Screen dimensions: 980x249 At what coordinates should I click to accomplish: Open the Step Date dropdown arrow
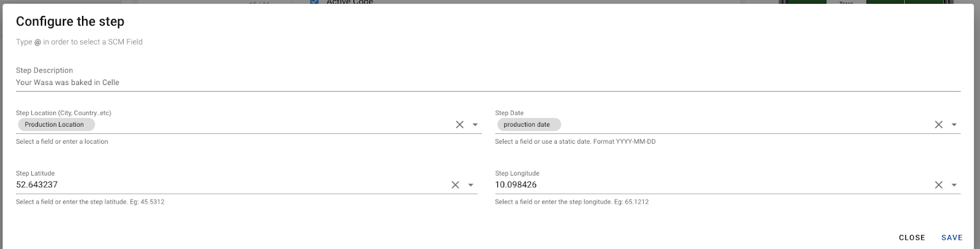[954, 125]
